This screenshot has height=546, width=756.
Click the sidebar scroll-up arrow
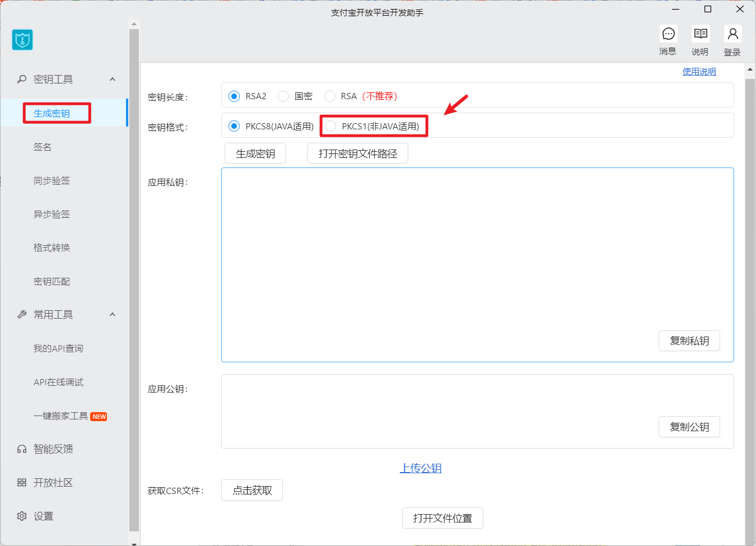pos(134,24)
